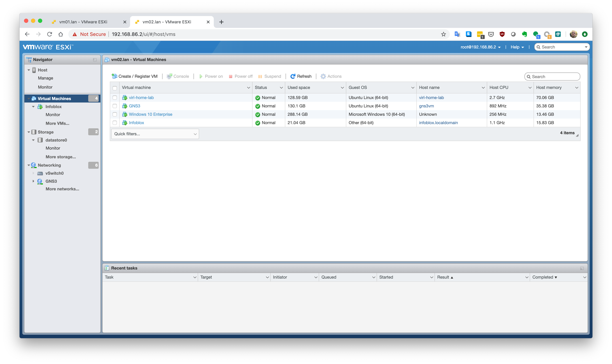The height and width of the screenshot is (364, 612).
Task: Minimize the Recent tasks panel
Action: pos(582,268)
